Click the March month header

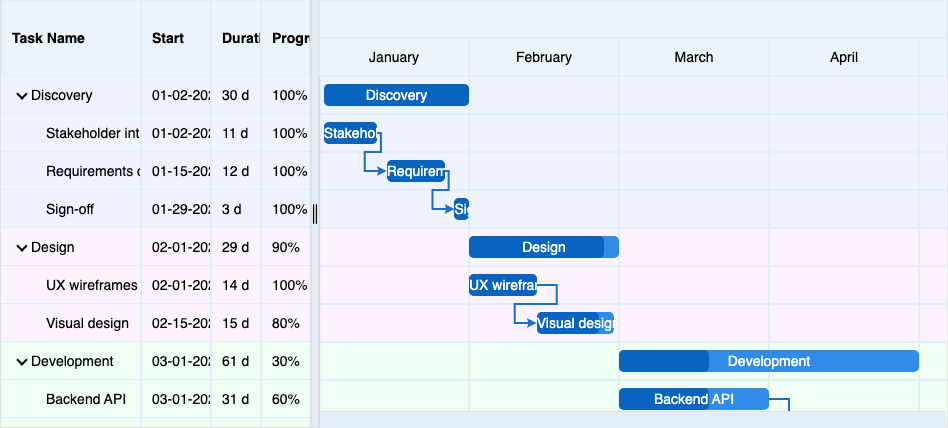(693, 58)
